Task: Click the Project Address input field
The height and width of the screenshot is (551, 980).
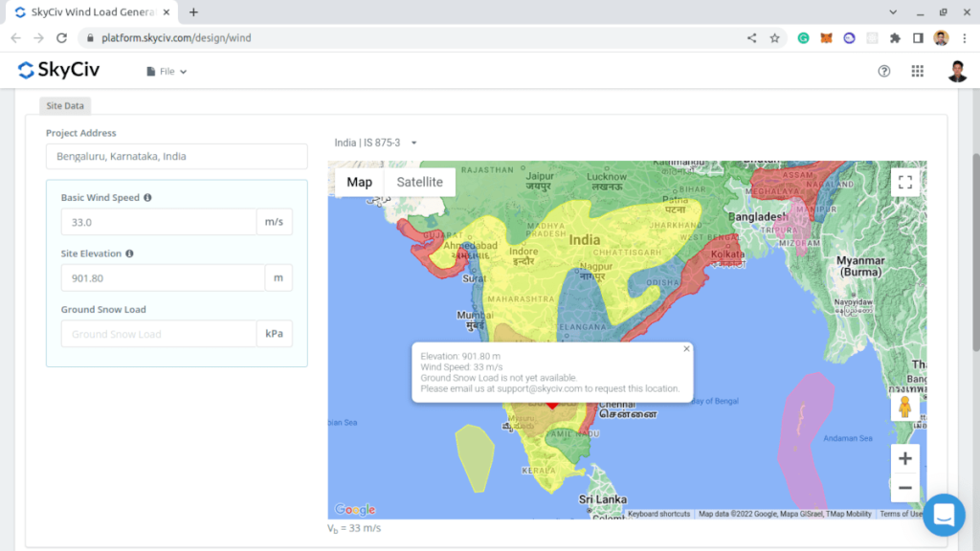Action: pyautogui.click(x=177, y=156)
